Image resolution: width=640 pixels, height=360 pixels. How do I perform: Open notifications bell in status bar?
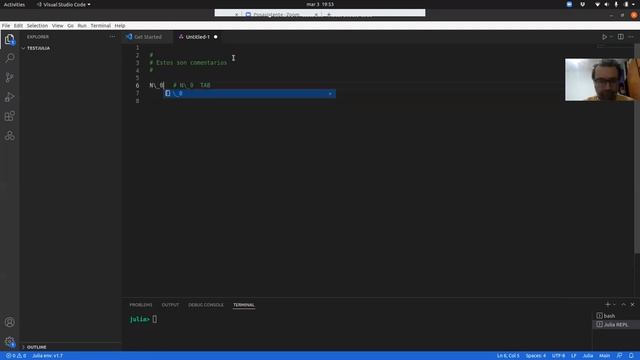(631, 356)
